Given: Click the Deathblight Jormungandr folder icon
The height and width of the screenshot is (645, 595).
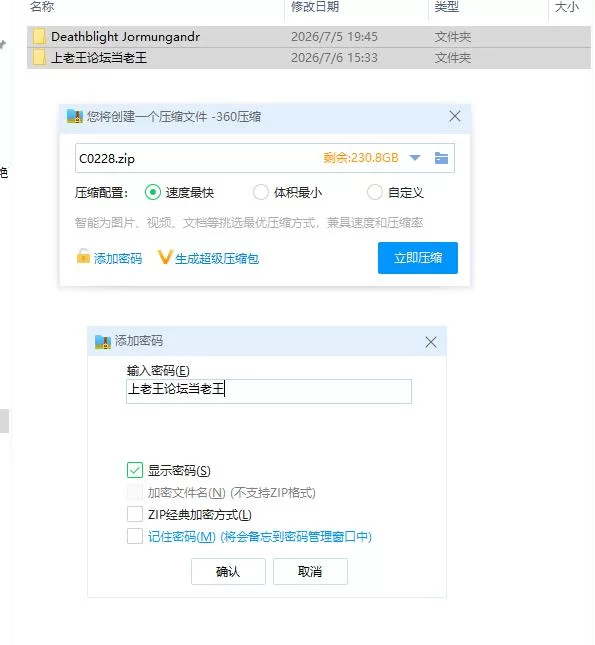Looking at the screenshot, I should [39, 37].
